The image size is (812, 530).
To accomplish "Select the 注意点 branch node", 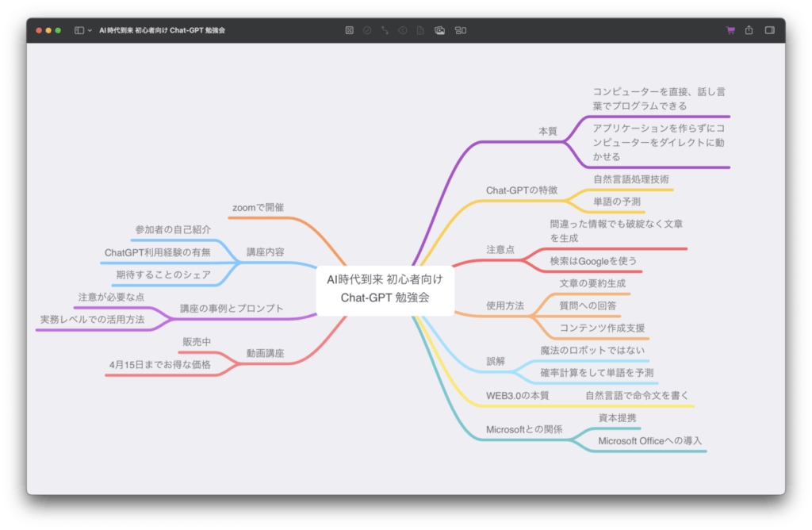I will (x=500, y=250).
